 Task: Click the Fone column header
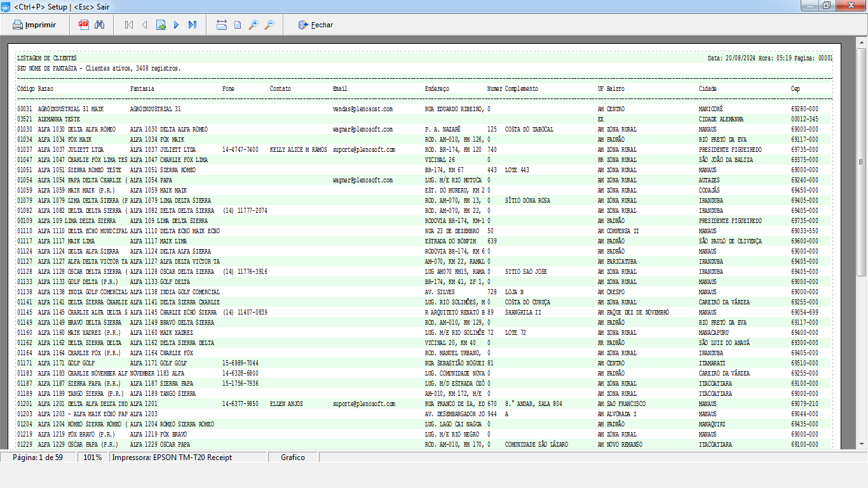(x=229, y=89)
